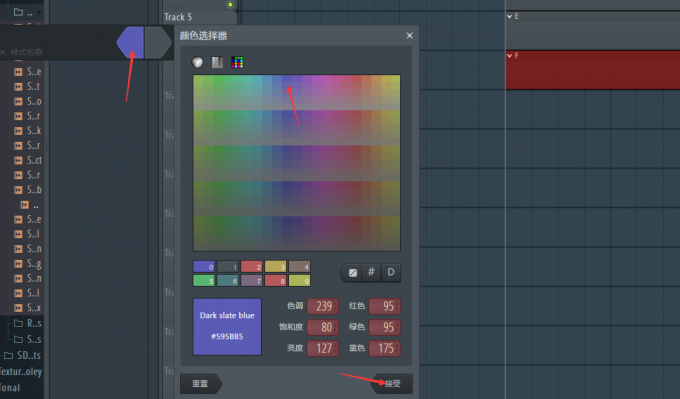This screenshot has height=399, width=680.
Task: Click the 亮度 brightness value 127
Action: point(323,348)
